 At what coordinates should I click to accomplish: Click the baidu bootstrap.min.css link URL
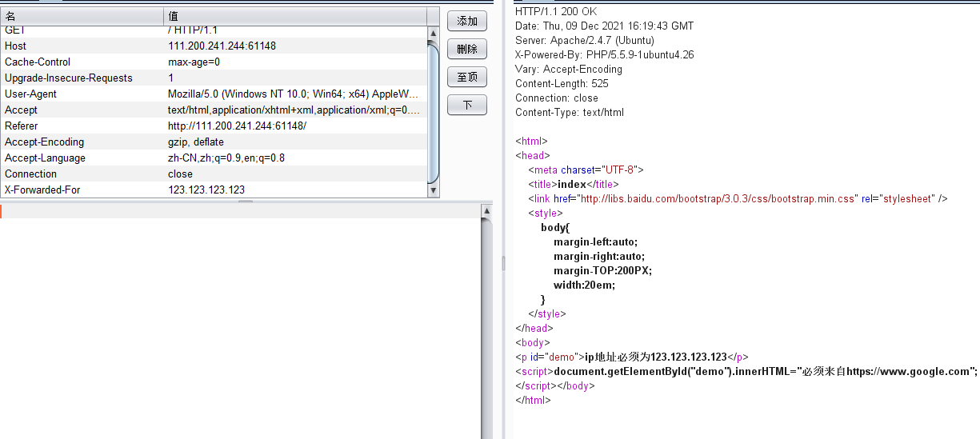[x=718, y=198]
